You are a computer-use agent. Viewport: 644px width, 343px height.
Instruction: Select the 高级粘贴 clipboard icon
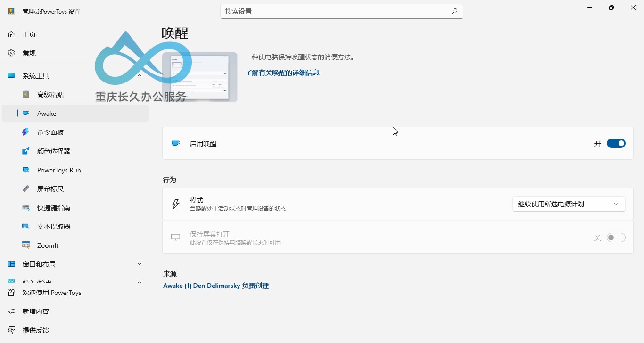tap(26, 95)
